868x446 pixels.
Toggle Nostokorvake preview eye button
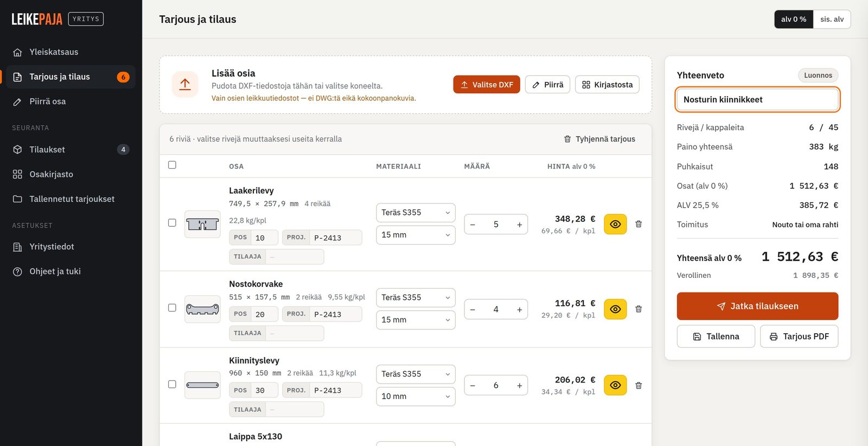615,309
